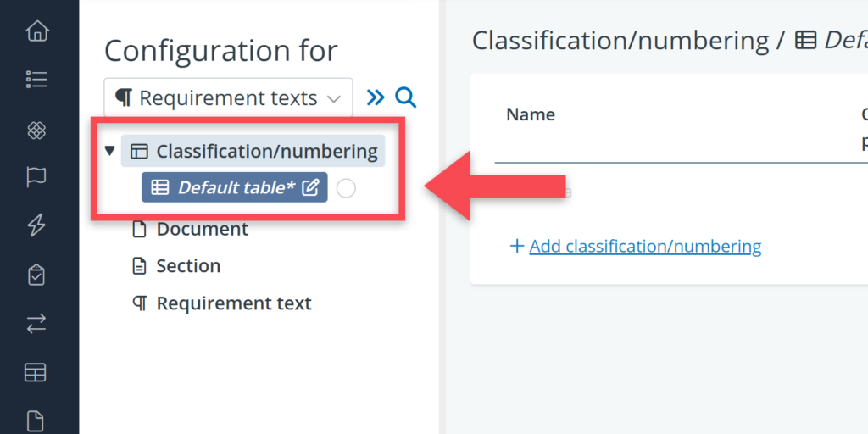Select the radio circle beside Default table

(346, 188)
